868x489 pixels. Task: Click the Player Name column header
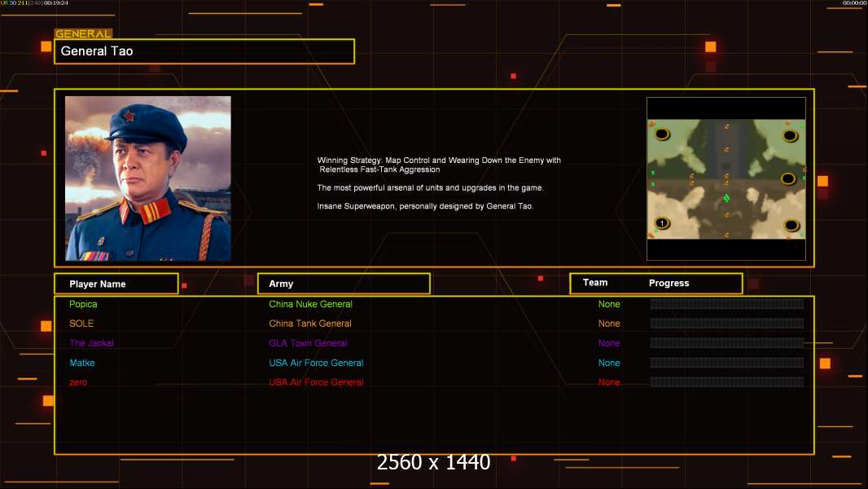point(116,284)
